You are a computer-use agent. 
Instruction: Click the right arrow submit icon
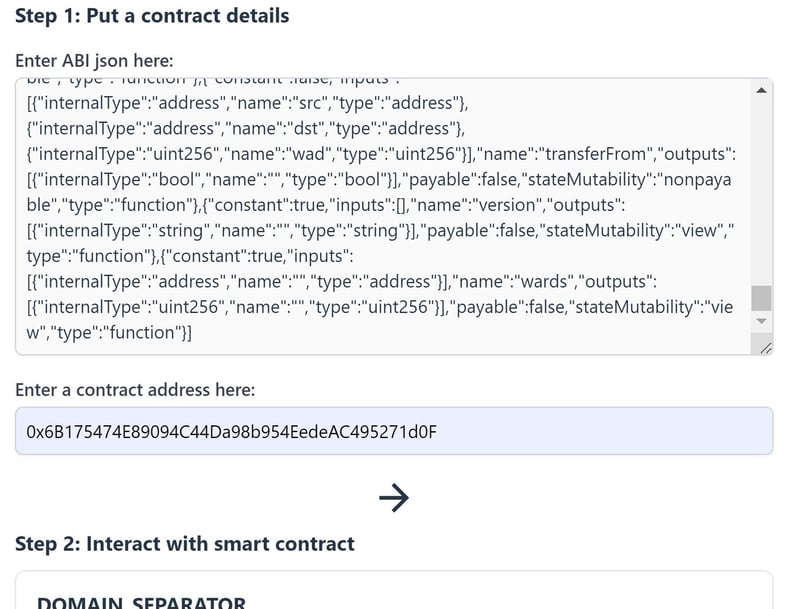pos(394,497)
